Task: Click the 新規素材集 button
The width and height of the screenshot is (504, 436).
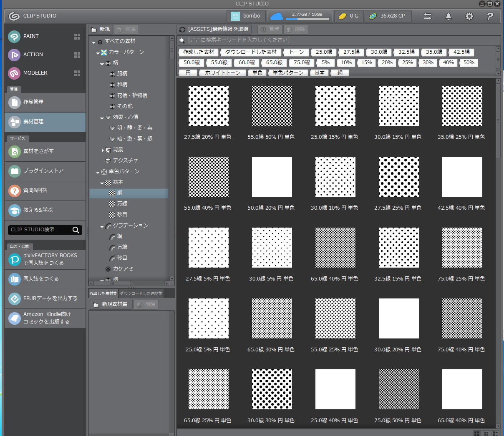Action: point(111,304)
